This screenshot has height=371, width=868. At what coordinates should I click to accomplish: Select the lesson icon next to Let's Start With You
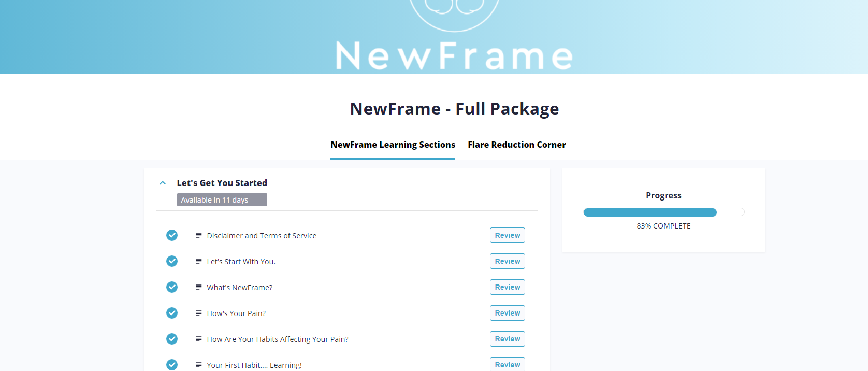pos(198,261)
